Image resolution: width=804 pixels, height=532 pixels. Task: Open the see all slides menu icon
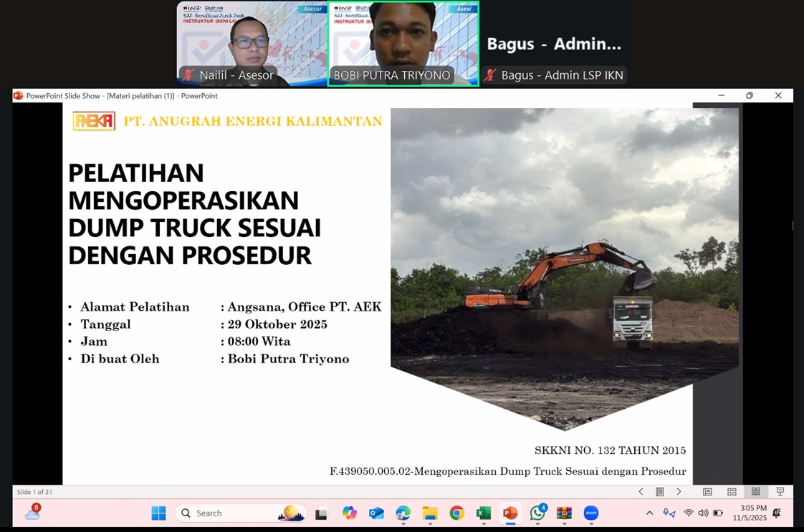coord(660,492)
